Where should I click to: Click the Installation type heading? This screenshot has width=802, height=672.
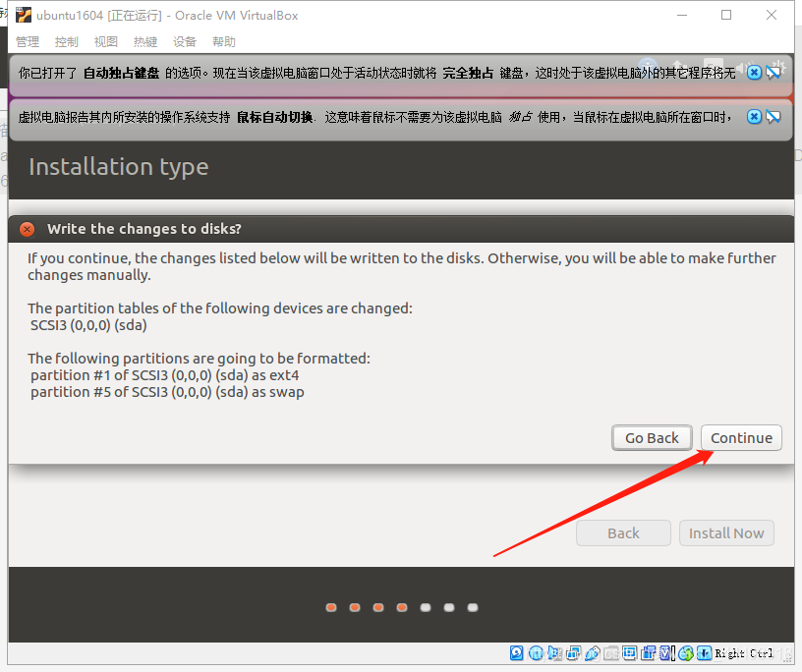tap(119, 167)
